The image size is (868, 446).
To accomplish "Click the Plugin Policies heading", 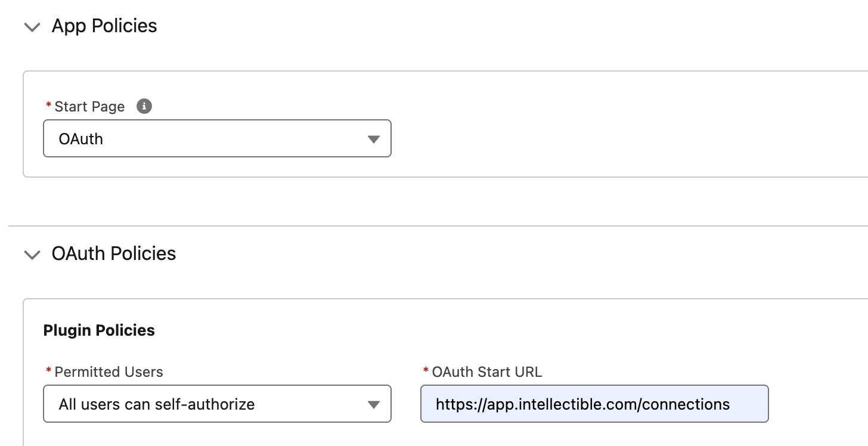I will [x=99, y=330].
